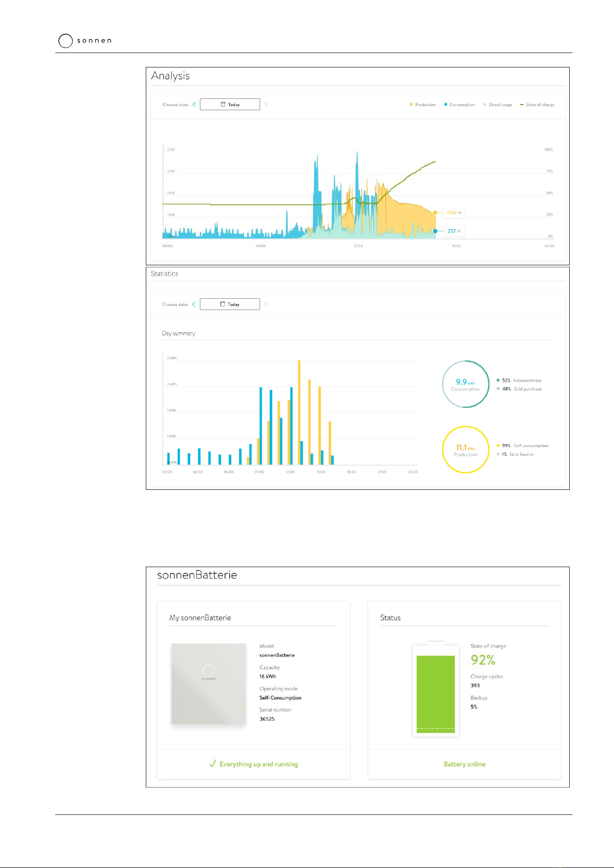Go to next day in Analysis
Screen dimensions: 614x868
[266, 105]
